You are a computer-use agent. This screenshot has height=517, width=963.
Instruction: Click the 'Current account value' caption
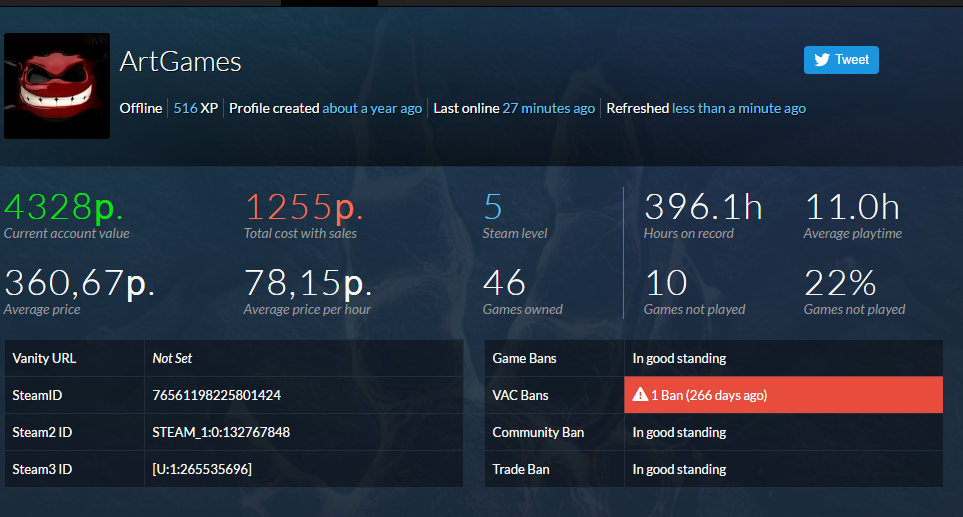point(67,233)
